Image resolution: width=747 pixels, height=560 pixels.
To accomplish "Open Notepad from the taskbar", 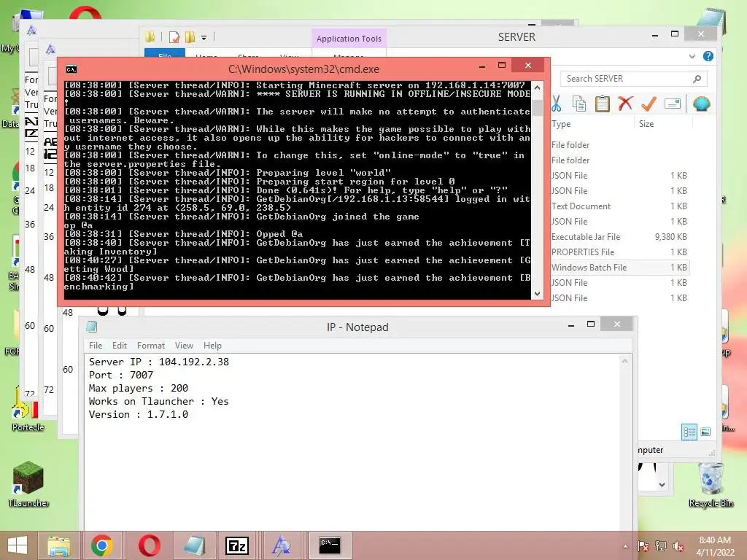I will tap(194, 545).
